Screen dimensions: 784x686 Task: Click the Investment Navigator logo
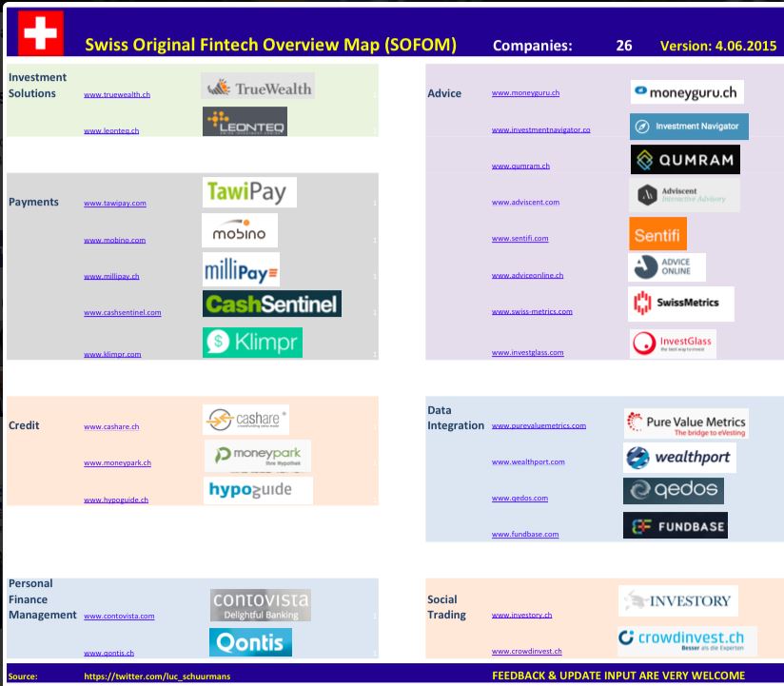pos(689,127)
